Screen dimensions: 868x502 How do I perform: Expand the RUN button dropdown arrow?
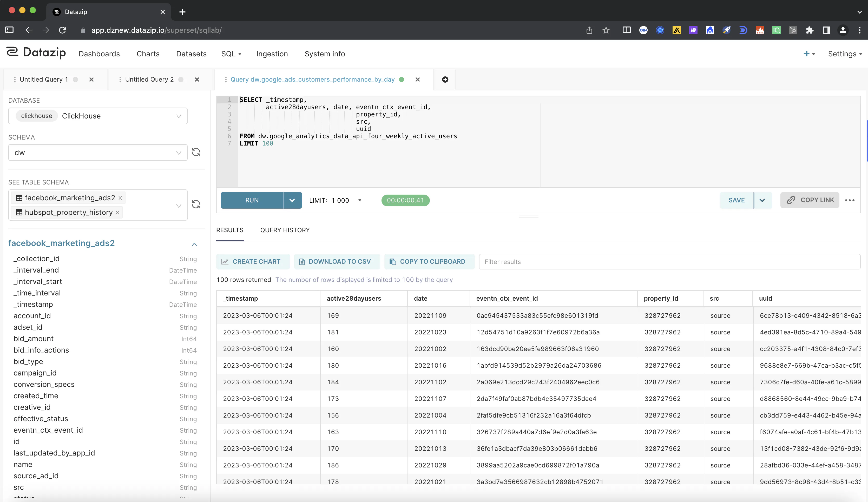coord(292,200)
